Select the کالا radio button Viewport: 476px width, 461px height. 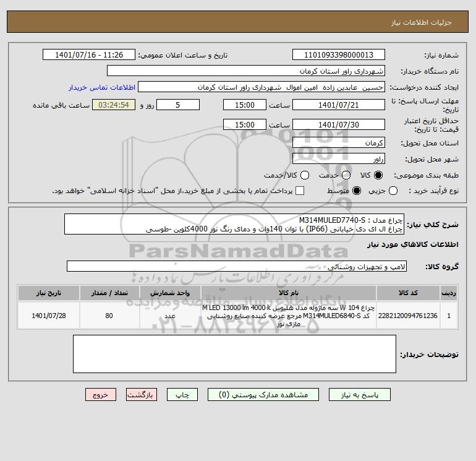(x=378, y=175)
